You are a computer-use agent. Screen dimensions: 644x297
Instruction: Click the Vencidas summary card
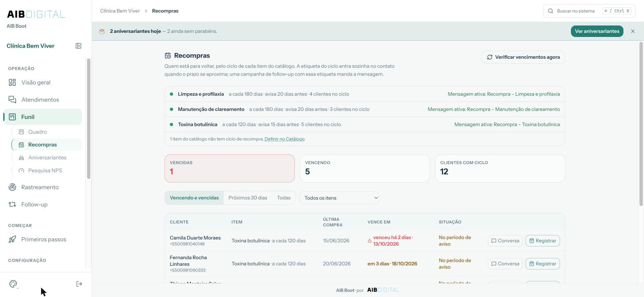point(230,168)
